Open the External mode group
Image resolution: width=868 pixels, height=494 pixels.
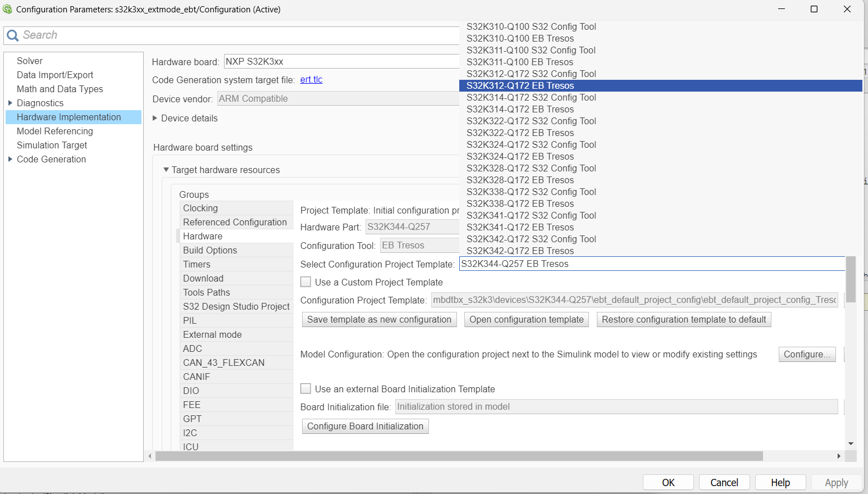tap(212, 334)
